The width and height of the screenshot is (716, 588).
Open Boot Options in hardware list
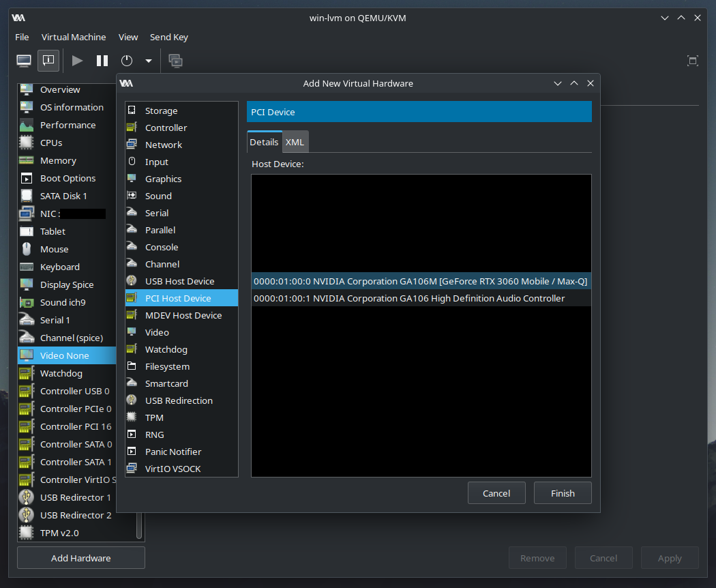[x=67, y=178]
